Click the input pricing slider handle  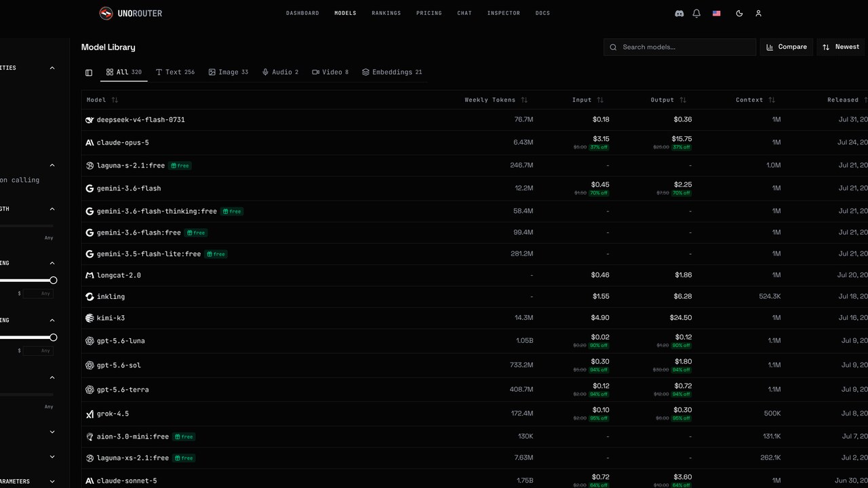tap(53, 281)
